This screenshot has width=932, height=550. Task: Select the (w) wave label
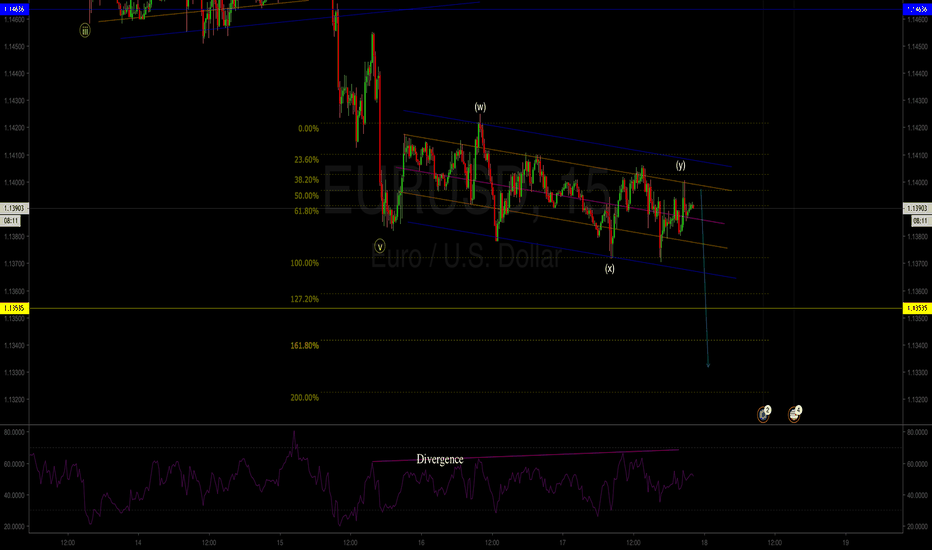[480, 107]
